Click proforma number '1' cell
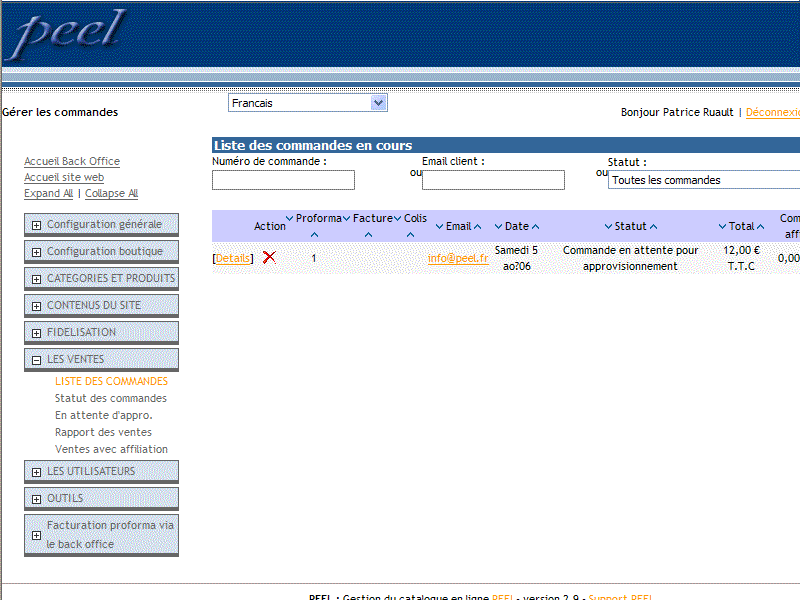Image resolution: width=800 pixels, height=600 pixels. tap(314, 258)
